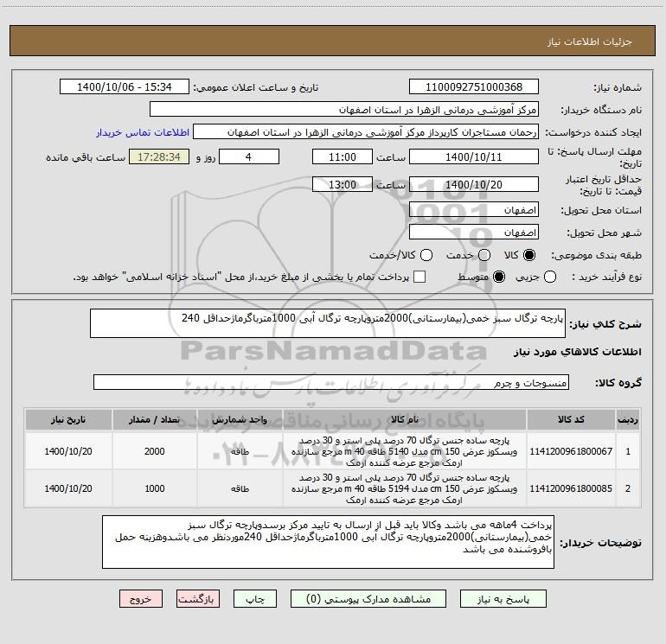Click the need number field 1100092751000368
Screen dimensions: 666x644
click(x=474, y=87)
